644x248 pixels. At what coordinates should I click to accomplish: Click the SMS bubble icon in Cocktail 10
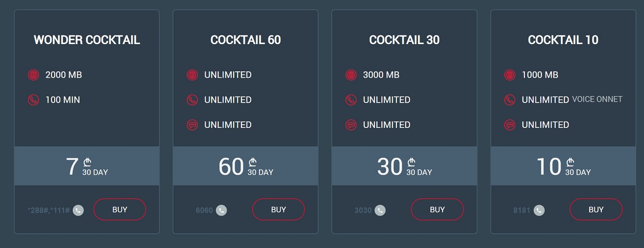pyautogui.click(x=510, y=125)
